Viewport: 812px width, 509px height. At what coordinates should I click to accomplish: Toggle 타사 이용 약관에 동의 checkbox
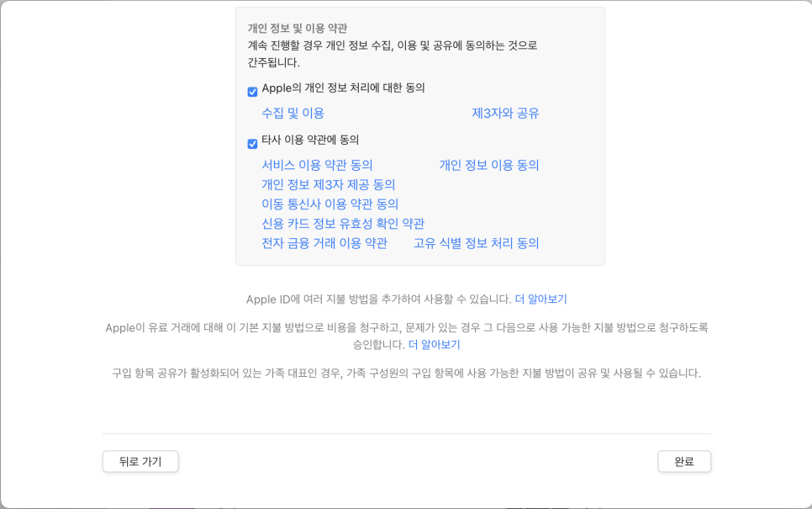[x=253, y=144]
